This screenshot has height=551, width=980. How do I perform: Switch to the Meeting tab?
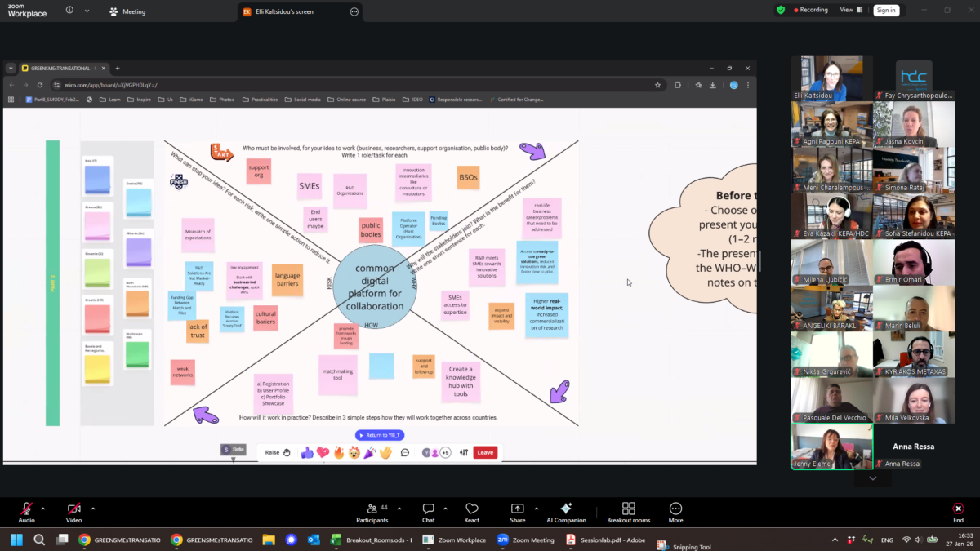(x=128, y=11)
